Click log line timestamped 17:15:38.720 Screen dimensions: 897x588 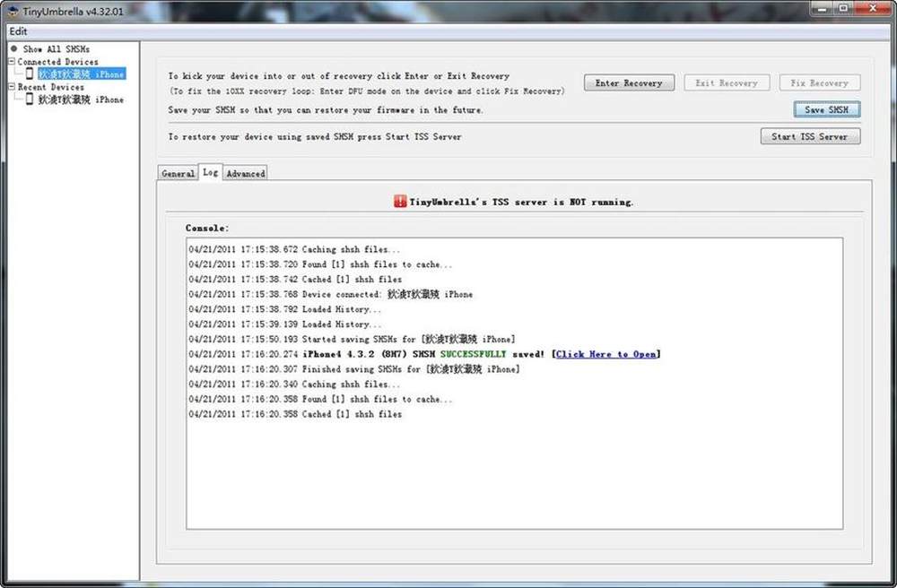point(320,264)
